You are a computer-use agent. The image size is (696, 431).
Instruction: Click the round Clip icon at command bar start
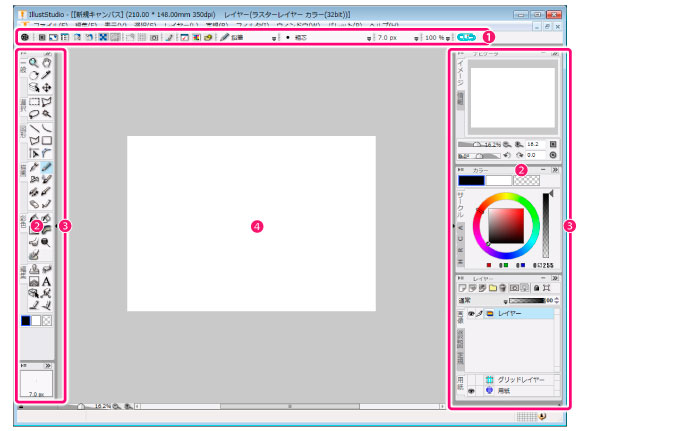[x=25, y=37]
